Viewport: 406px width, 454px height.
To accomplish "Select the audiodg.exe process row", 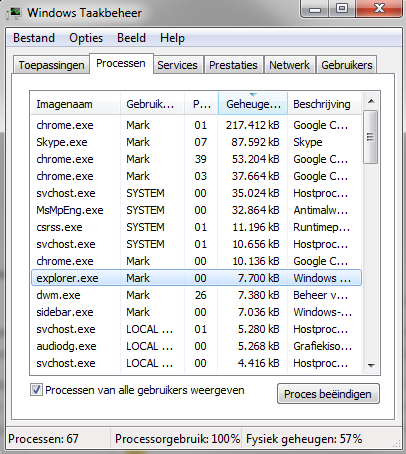I will (196, 346).
